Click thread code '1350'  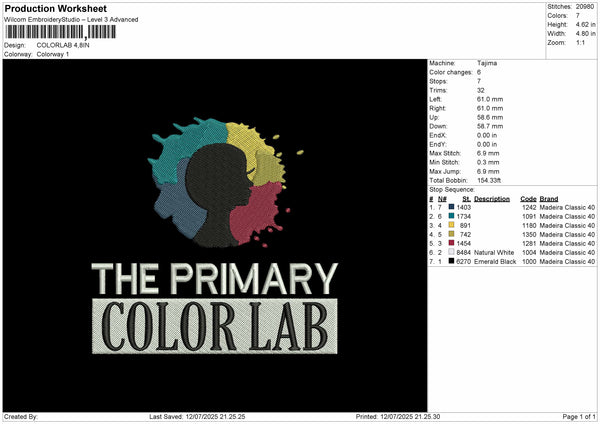click(529, 234)
